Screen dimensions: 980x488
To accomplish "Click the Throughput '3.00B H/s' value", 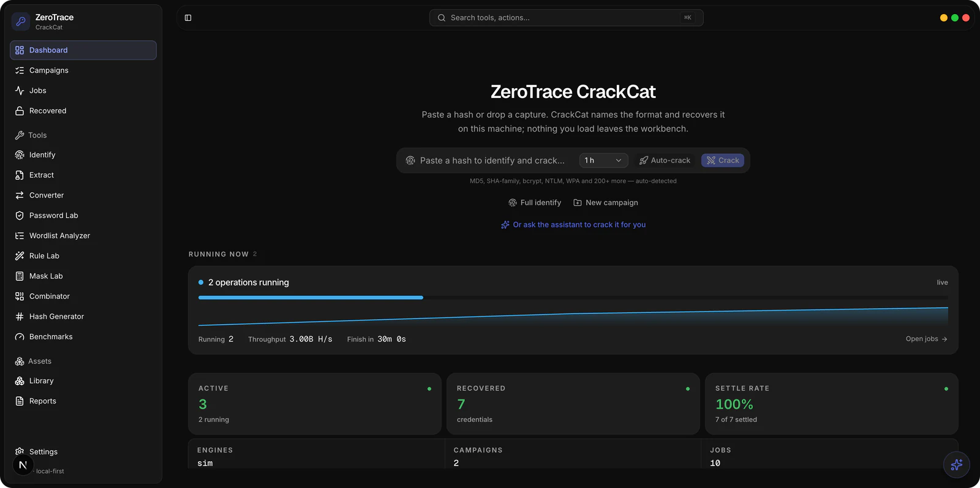I will click(311, 339).
